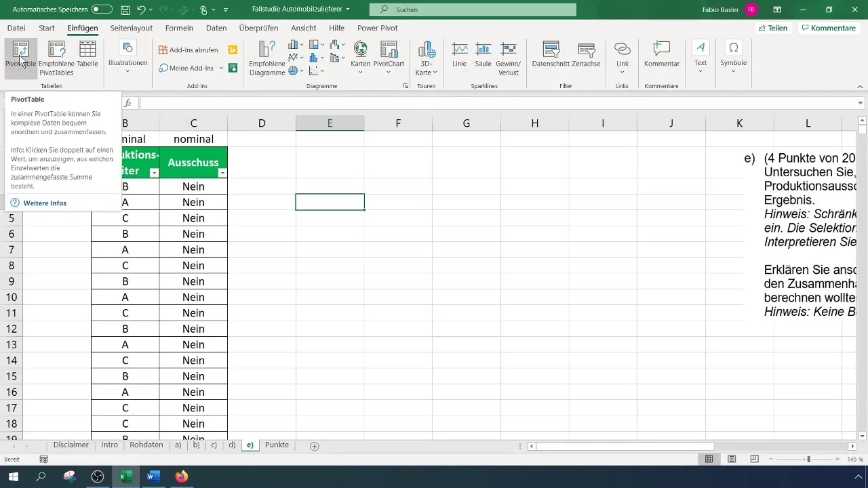Insert a Gewinn/Verlust sparkline
The height and width of the screenshot is (488, 868).
(508, 58)
